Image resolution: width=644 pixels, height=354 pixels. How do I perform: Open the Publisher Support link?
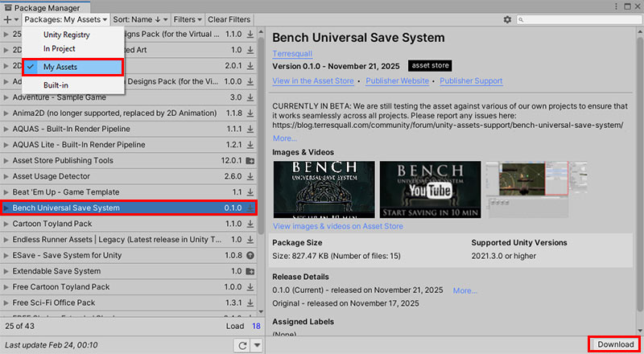471,81
